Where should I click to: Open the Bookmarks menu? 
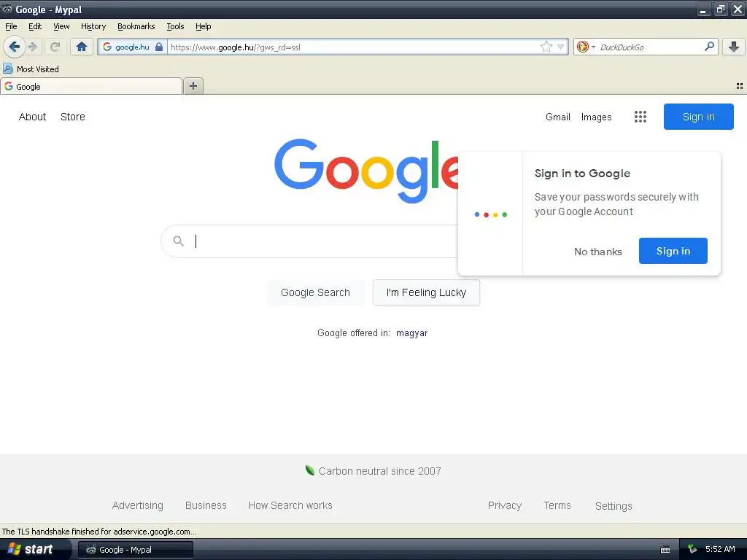click(x=136, y=26)
